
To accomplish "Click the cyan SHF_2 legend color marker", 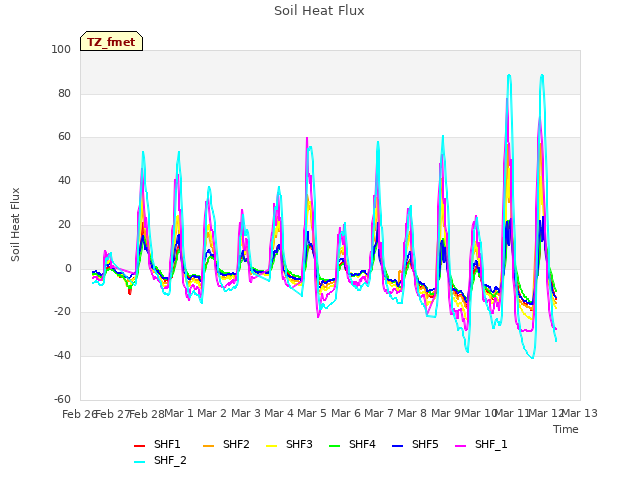I will tap(140, 462).
